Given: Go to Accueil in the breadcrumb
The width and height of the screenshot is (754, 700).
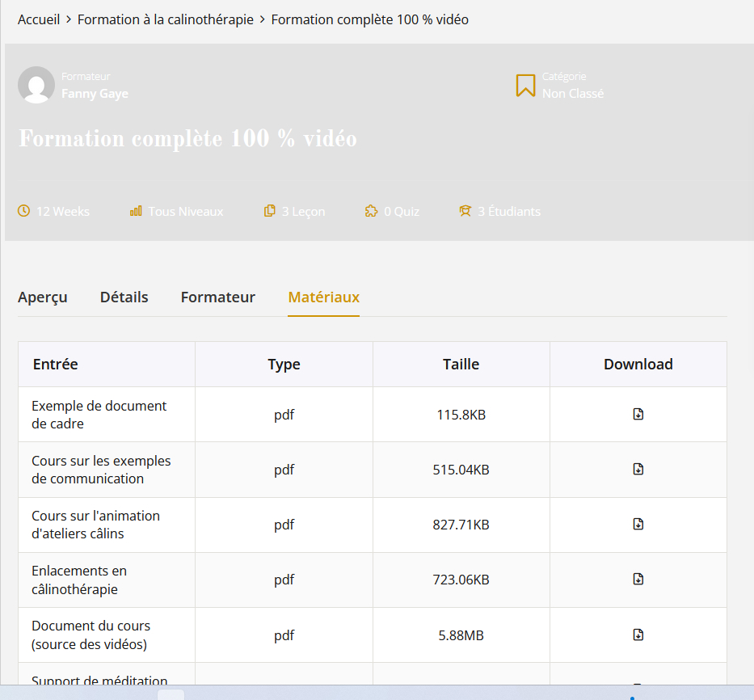Looking at the screenshot, I should tap(39, 19).
